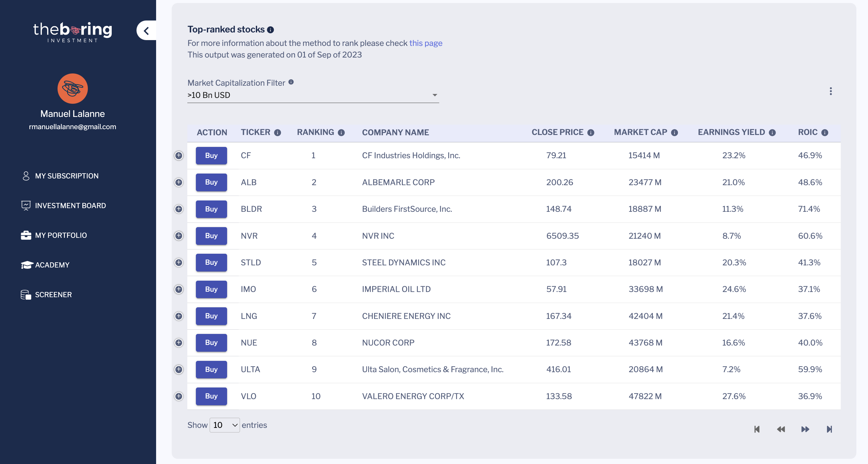Buy CF Industries Holdings stock
Image resolution: width=868 pixels, height=464 pixels.
[x=211, y=155]
